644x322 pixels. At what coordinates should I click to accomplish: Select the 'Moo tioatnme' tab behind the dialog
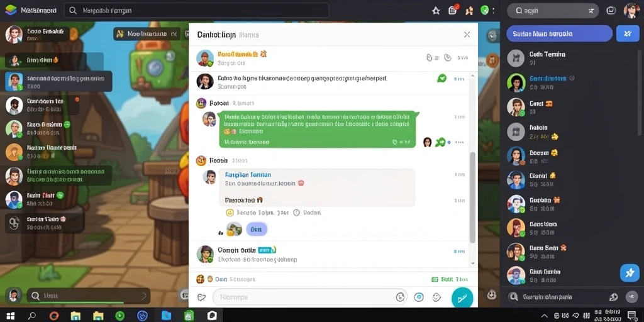[x=147, y=34]
